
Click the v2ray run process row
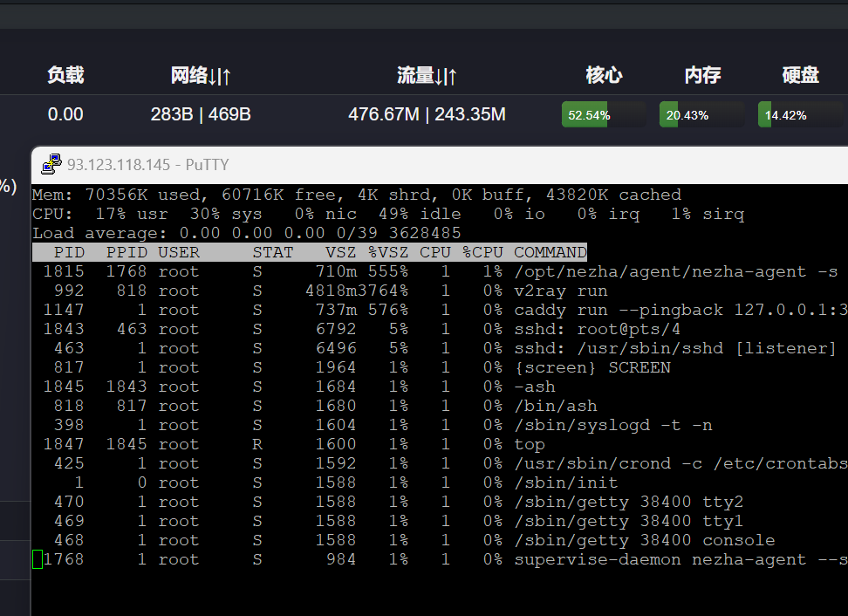(x=440, y=291)
